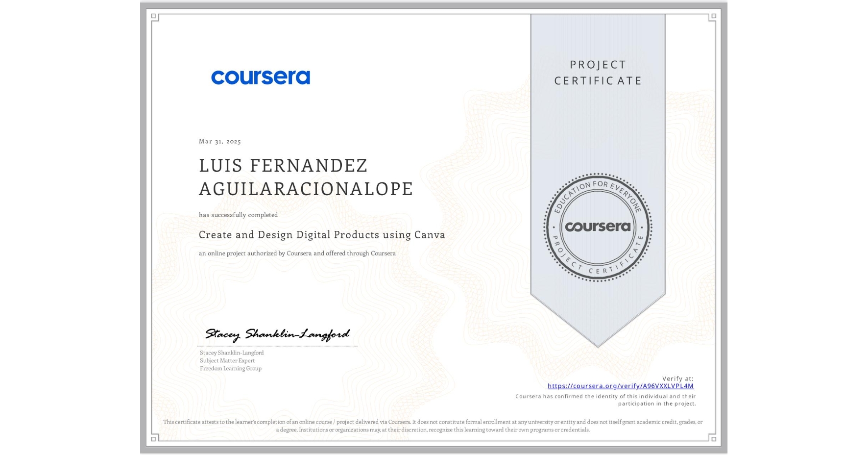868x455 pixels.
Task: Click the handwritten Stacey Shanklin-Langford signature
Action: tap(277, 334)
